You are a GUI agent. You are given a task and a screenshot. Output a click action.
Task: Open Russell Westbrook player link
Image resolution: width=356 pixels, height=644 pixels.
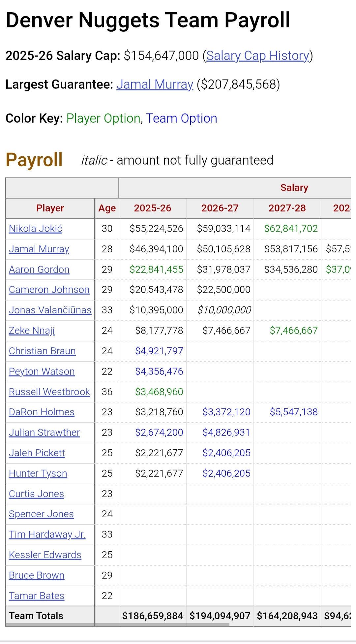click(49, 392)
